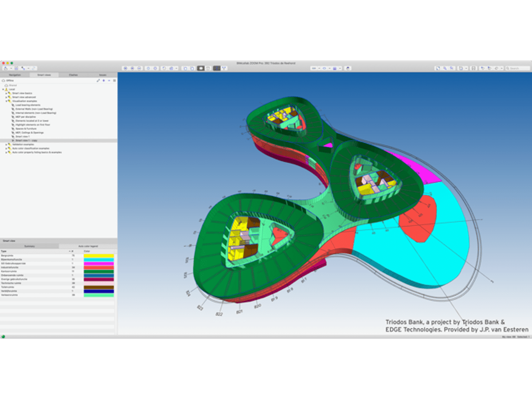Click the yellow color swatch in legend
532x399 pixels.
pos(98,256)
